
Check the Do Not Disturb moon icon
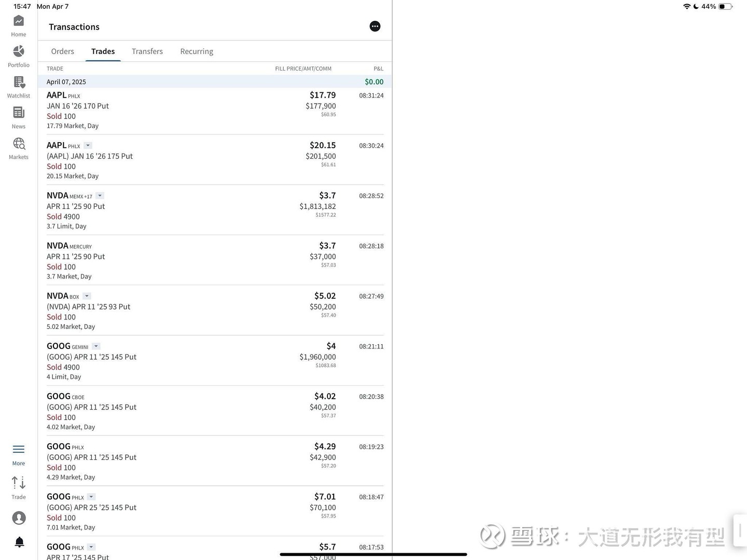point(696,6)
